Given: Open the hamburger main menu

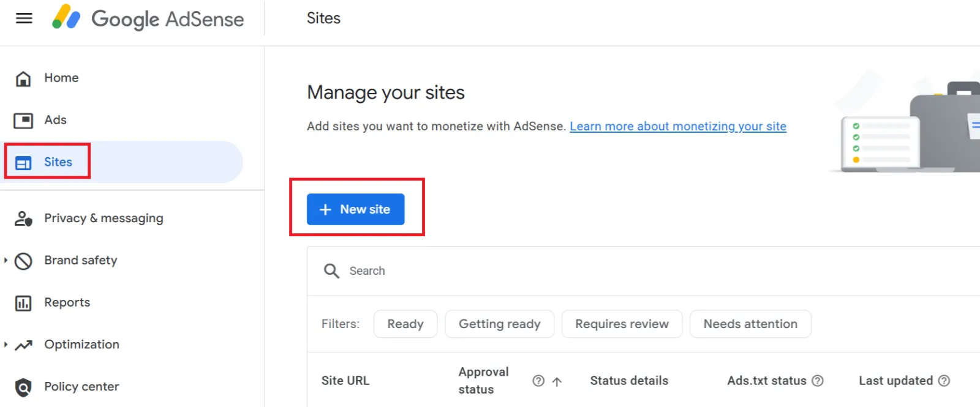Looking at the screenshot, I should pos(24,18).
